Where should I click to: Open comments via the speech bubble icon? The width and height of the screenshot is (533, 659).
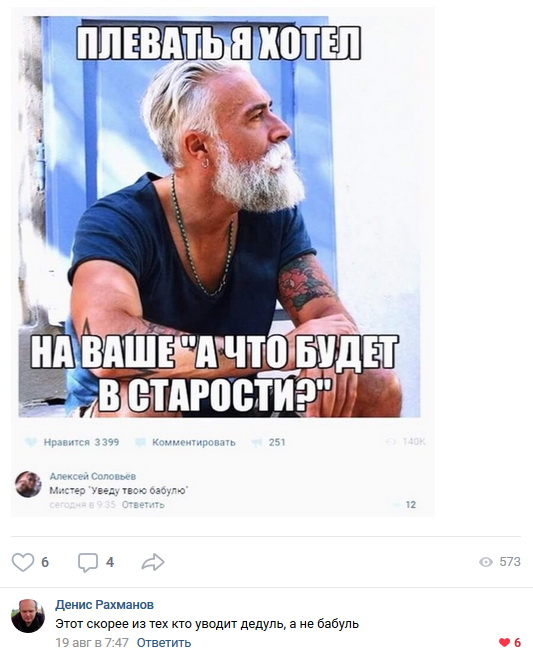88,562
